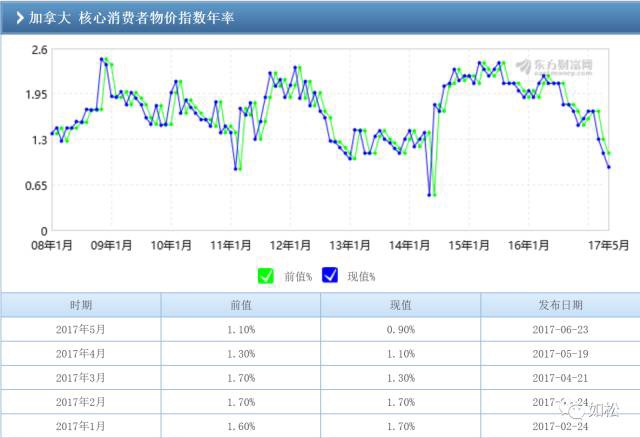Click the 加拿大 核心消费者物价指数年率 title

click(131, 18)
